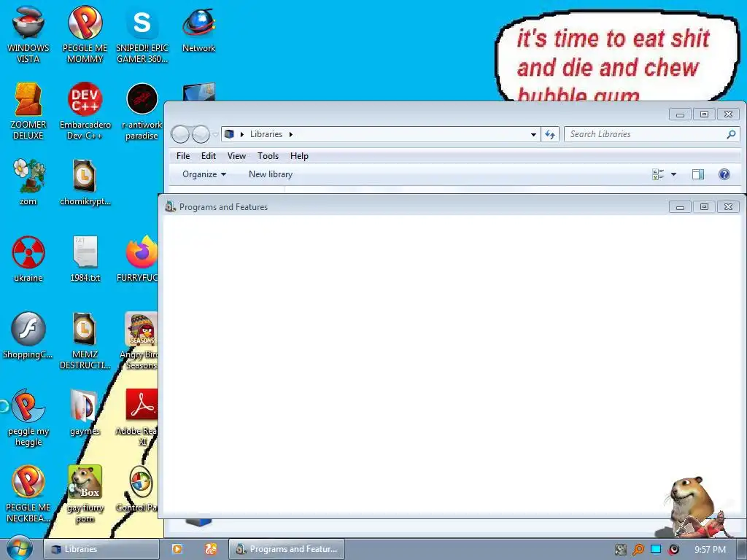Open Adobe Reader XI shortcut
Image resolution: width=747 pixels, height=560 pixels.
(142, 405)
